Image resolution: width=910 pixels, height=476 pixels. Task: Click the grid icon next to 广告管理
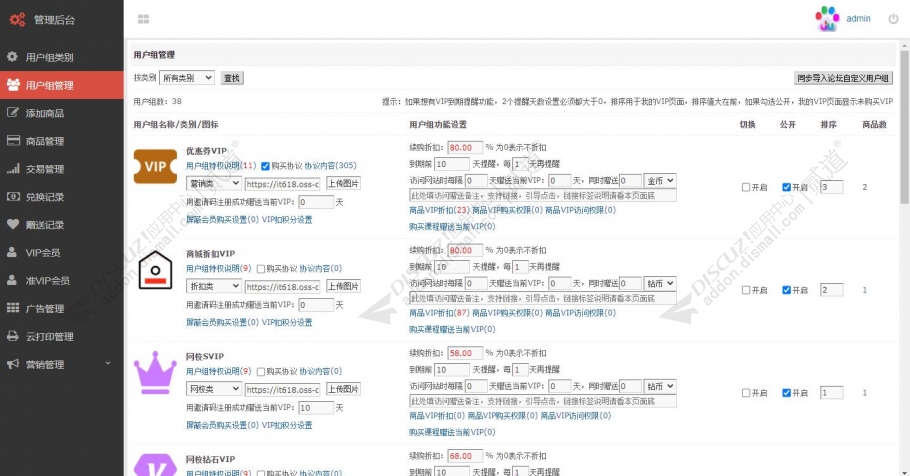(13, 308)
